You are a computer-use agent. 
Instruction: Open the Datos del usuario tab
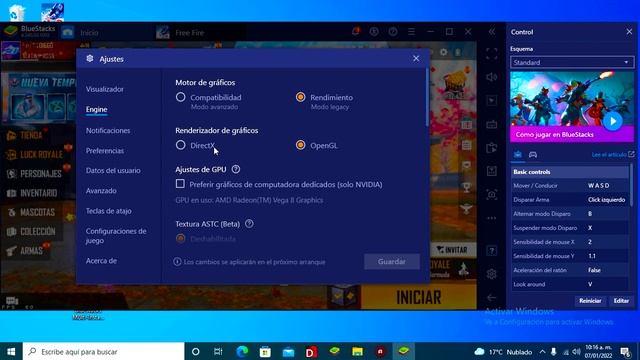point(113,171)
